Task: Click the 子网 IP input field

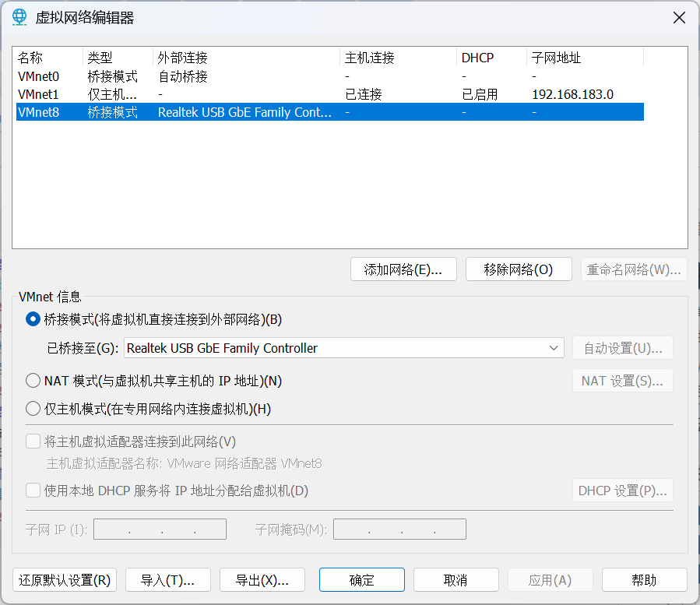Action: pyautogui.click(x=160, y=529)
